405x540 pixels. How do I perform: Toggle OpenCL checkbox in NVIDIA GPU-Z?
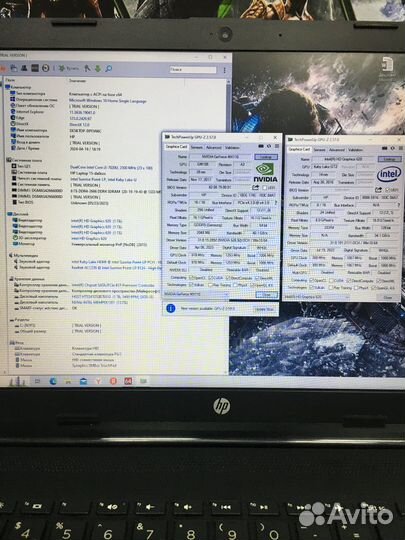(x=191, y=278)
